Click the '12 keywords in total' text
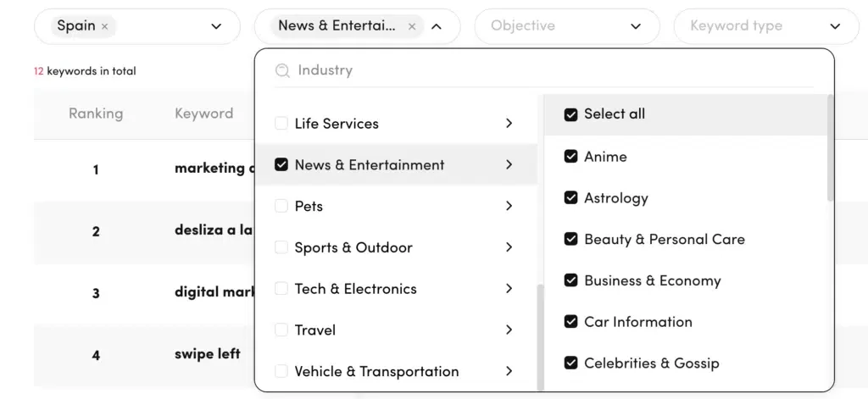Viewport: 868px width, 399px height. tap(85, 71)
